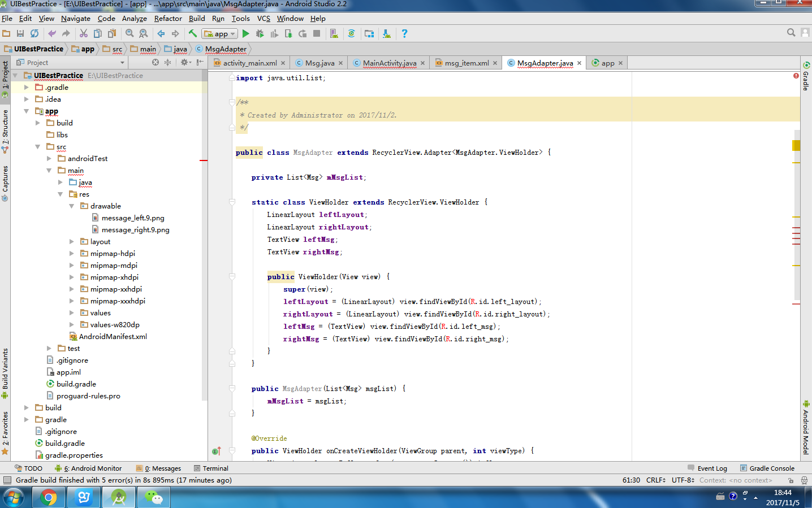Open the Project Structure icon

pyautogui.click(x=369, y=33)
